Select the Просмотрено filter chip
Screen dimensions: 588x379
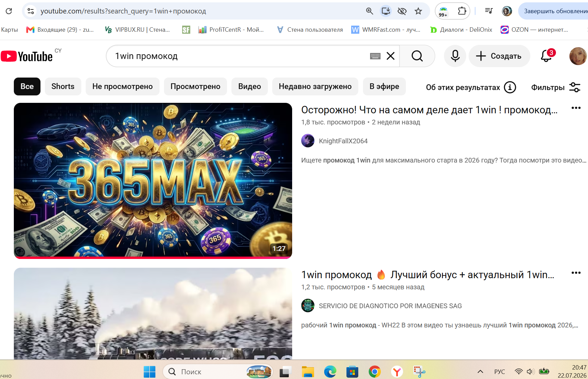195,87
